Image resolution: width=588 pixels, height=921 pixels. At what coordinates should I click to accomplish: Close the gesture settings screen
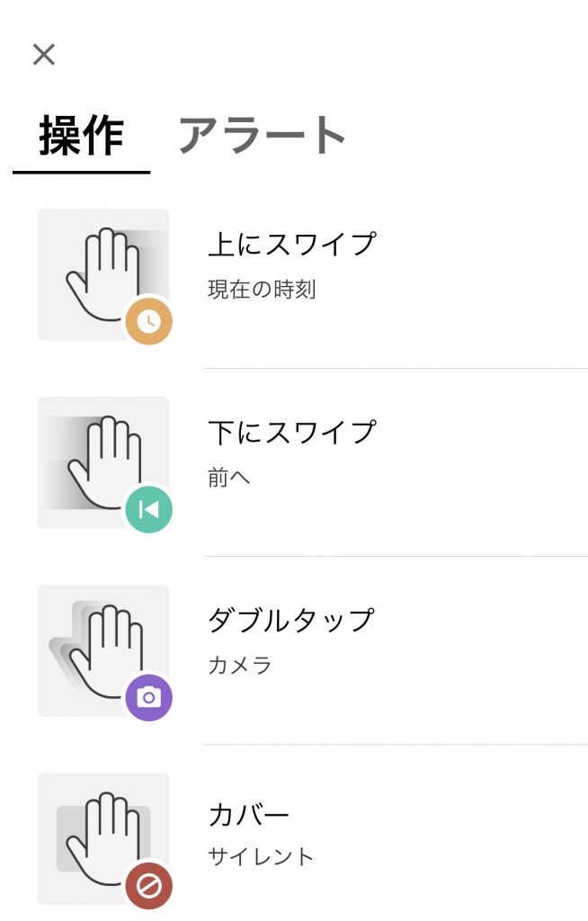[43, 55]
